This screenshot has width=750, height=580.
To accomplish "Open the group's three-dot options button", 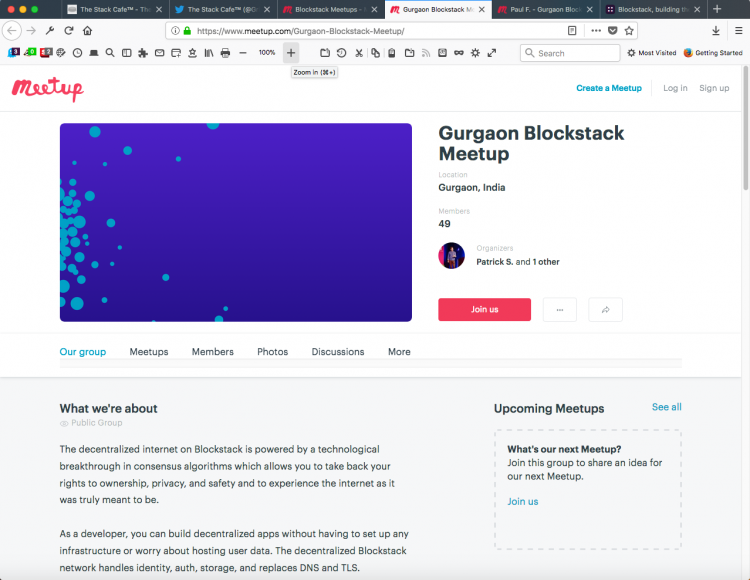I will pyautogui.click(x=560, y=309).
